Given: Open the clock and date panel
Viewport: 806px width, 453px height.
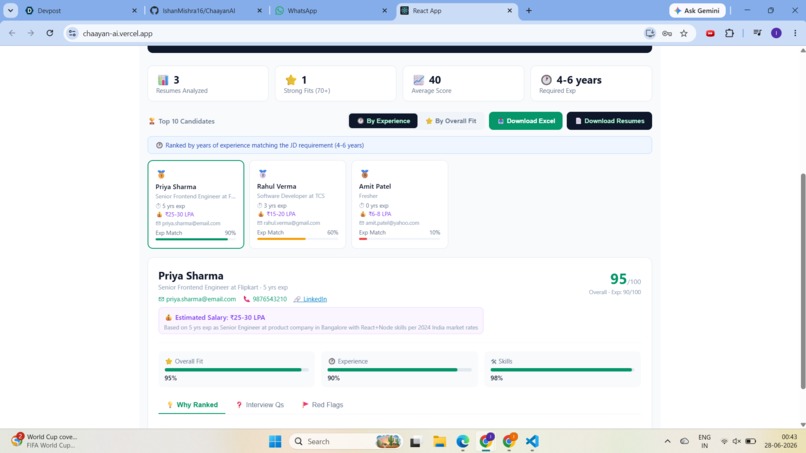Looking at the screenshot, I should click(x=780, y=441).
